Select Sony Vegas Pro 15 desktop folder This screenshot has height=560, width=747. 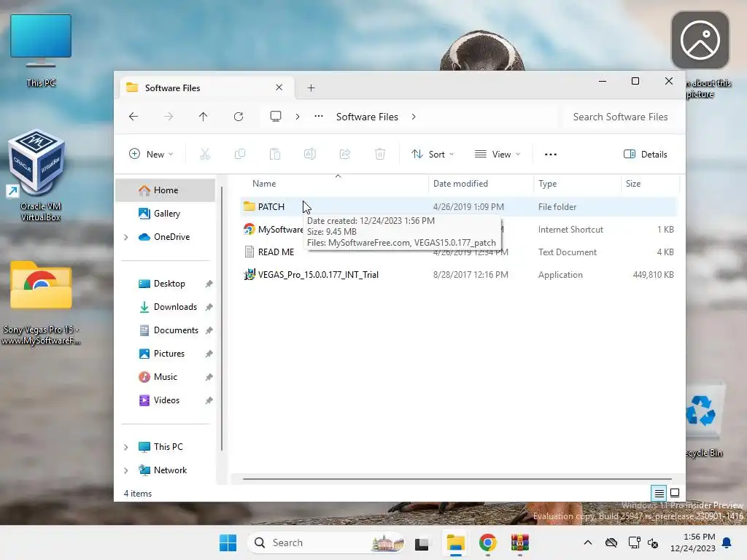click(41, 303)
